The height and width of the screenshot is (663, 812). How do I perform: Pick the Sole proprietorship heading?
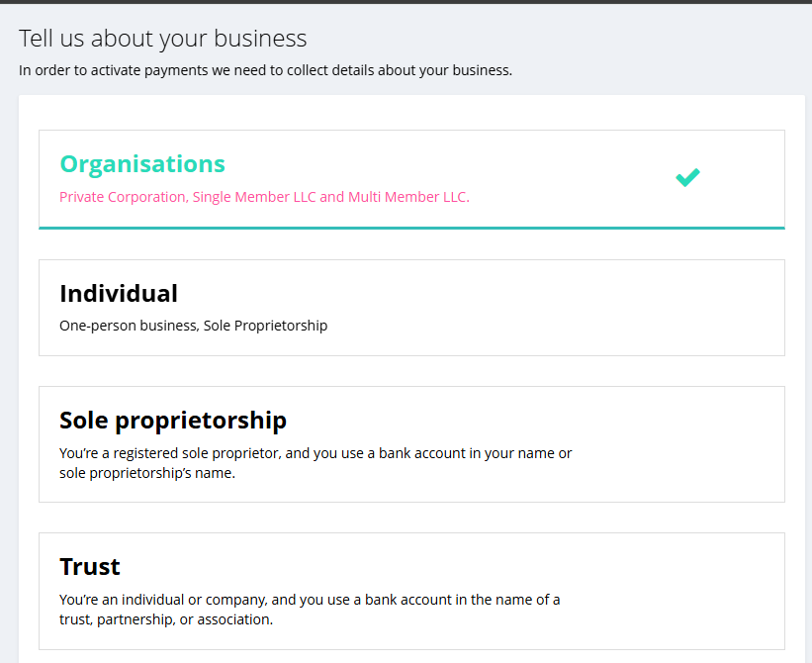(x=173, y=421)
